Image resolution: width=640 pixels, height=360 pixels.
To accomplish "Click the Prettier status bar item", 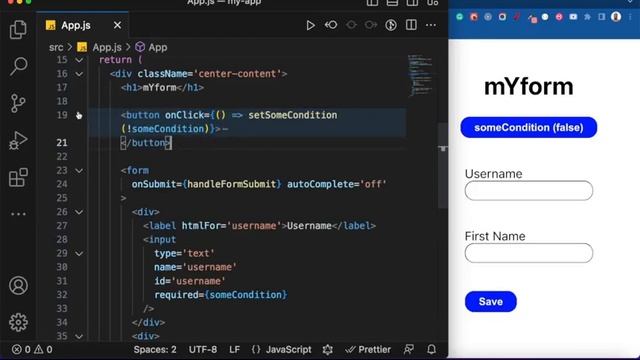I will coord(368,350).
